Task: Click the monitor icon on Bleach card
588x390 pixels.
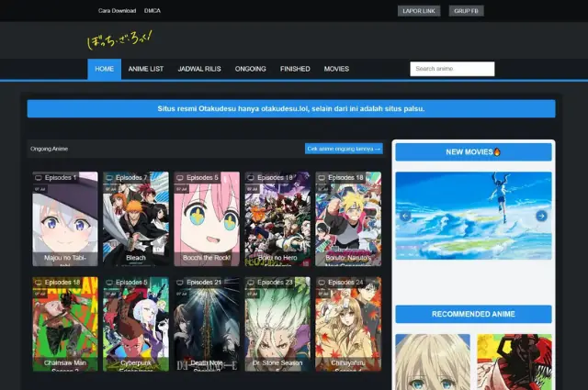Action: pyautogui.click(x=109, y=178)
